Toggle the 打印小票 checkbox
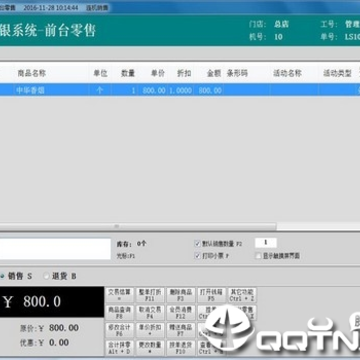Viewport: 360px width, 360px height. click(x=197, y=256)
